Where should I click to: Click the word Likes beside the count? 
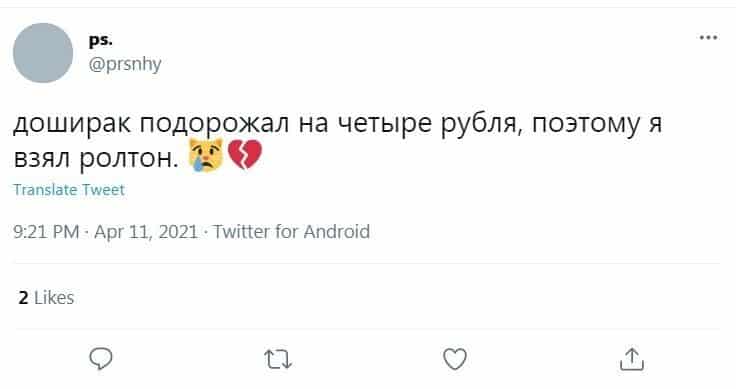(x=54, y=298)
